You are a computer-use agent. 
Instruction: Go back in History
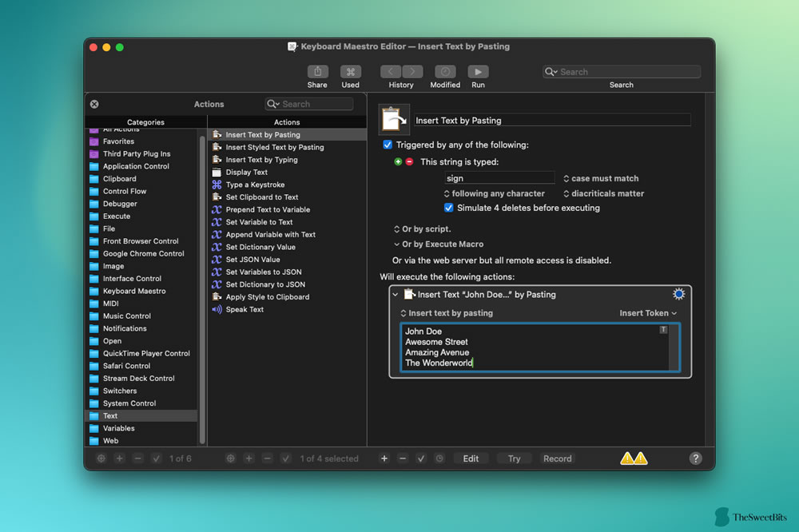[391, 71]
